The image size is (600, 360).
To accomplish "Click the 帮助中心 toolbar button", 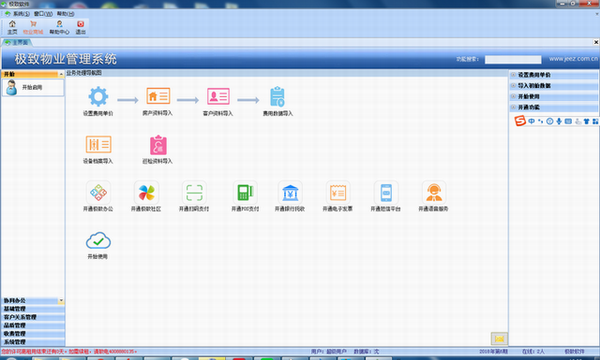I will (59, 28).
